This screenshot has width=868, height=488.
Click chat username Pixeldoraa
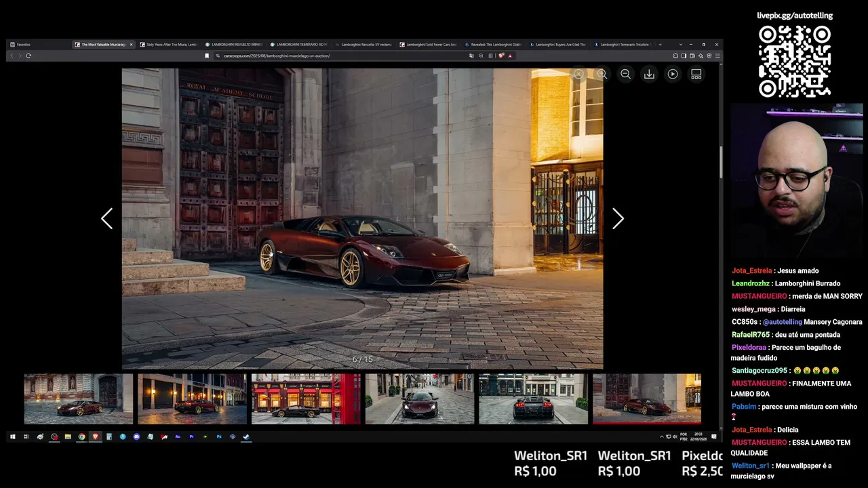coord(749,348)
